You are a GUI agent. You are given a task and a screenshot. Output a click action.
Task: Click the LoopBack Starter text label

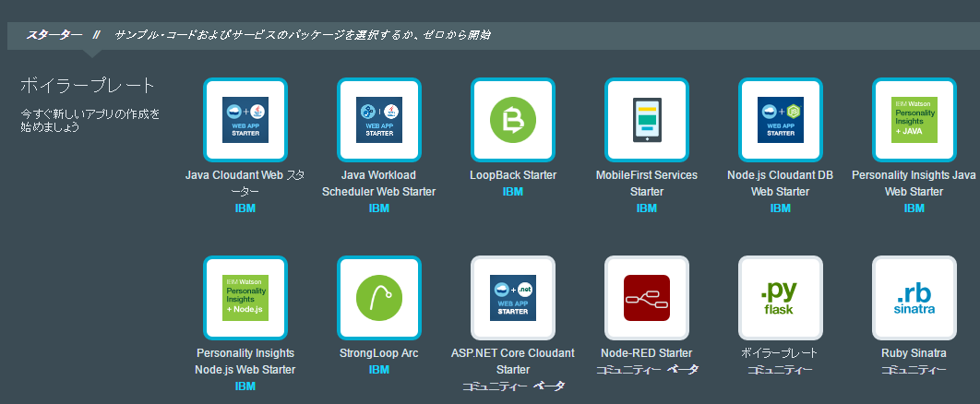pyautogui.click(x=512, y=175)
